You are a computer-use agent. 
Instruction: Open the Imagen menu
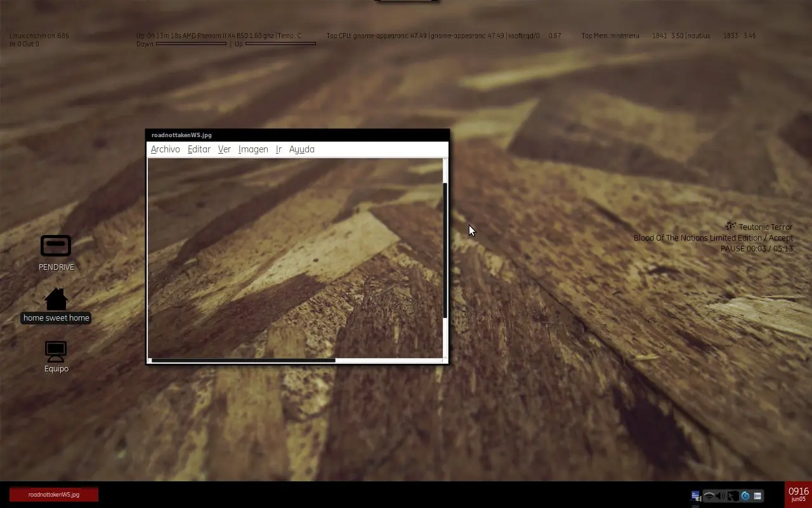point(253,149)
